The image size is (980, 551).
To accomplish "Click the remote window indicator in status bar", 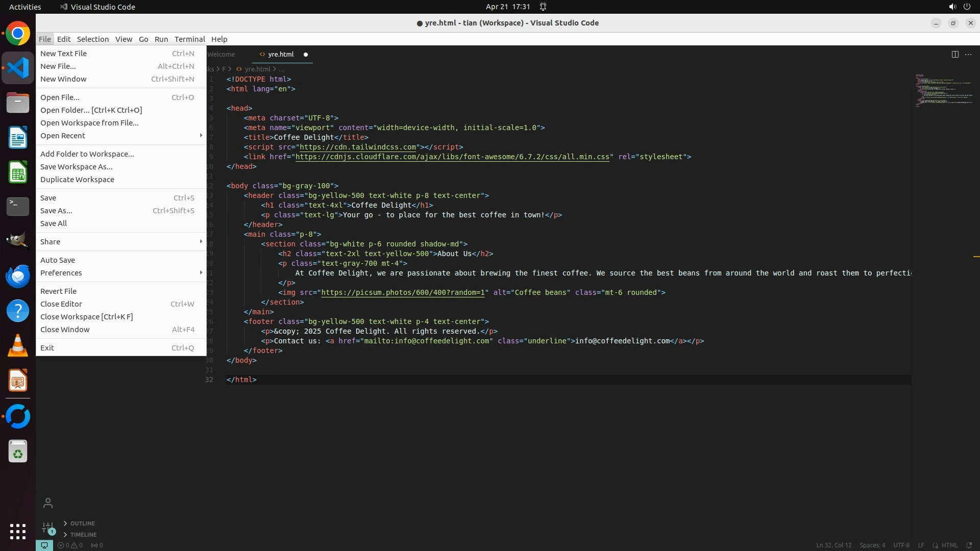I will coord(44,545).
